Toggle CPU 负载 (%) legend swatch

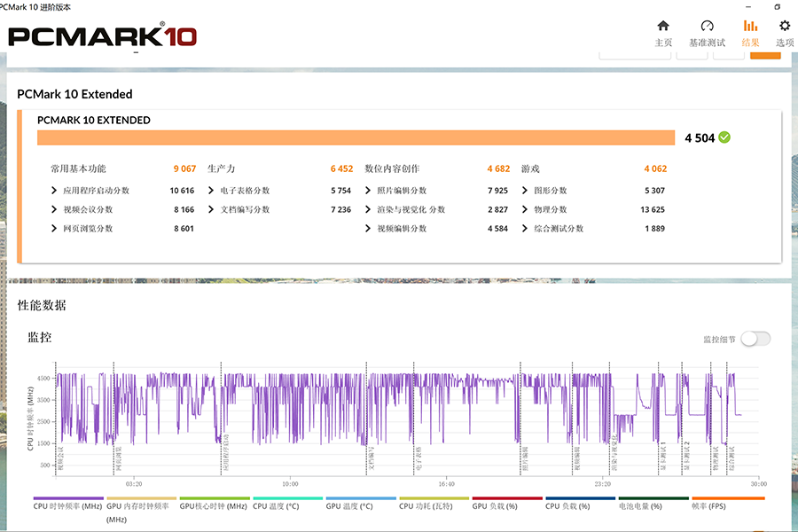pyautogui.click(x=581, y=498)
